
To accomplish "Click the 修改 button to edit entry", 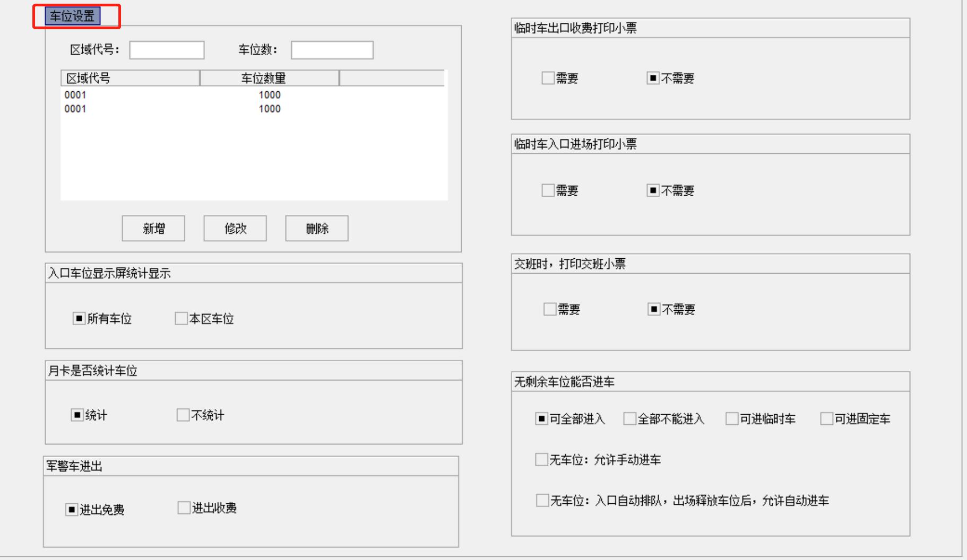I will [x=234, y=228].
